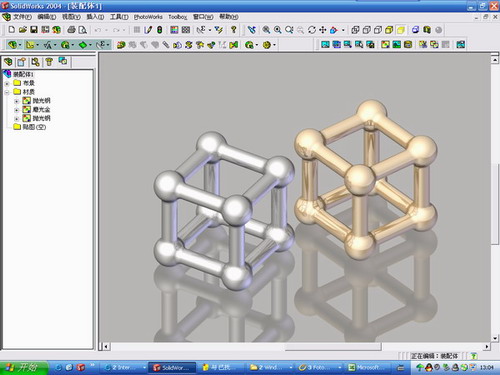Expand the 磨光金 material node
The image size is (500, 375).
pyautogui.click(x=16, y=110)
